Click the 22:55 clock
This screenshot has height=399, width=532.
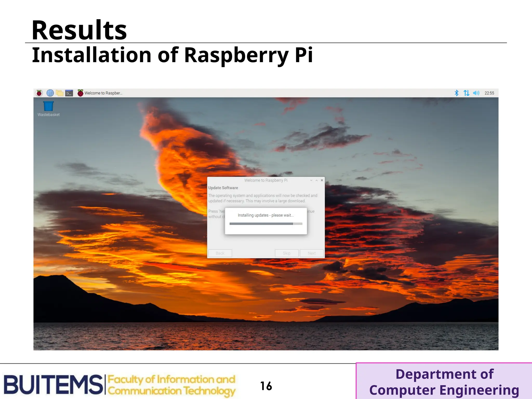click(489, 93)
